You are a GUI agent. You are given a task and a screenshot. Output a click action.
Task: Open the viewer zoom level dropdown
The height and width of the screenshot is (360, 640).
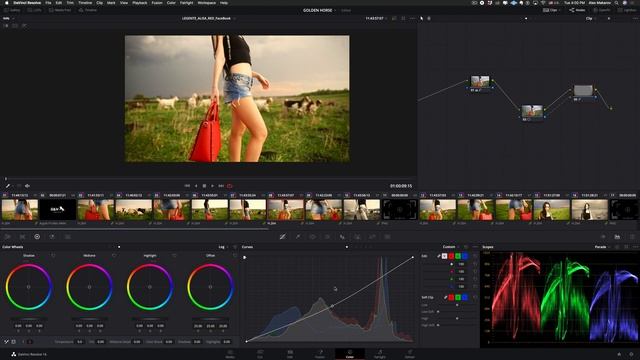coord(8,18)
